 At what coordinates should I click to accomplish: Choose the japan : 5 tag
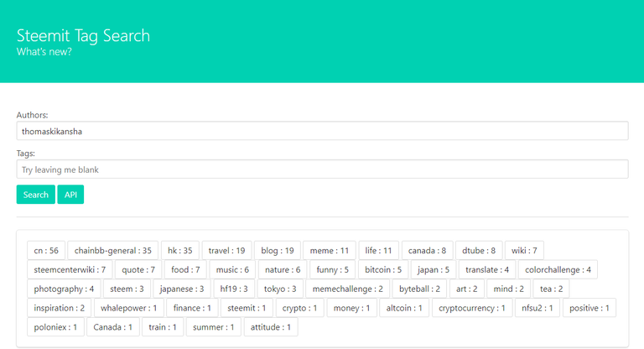[x=434, y=269]
